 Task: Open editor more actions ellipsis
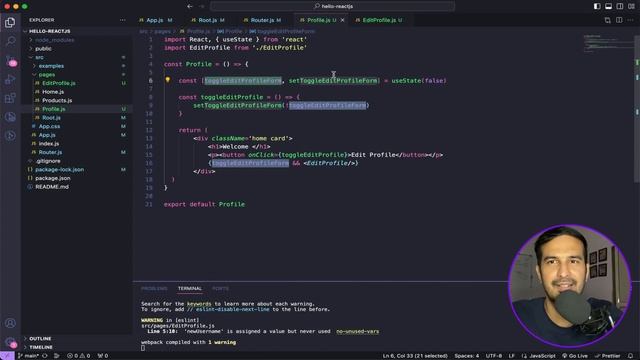(631, 20)
